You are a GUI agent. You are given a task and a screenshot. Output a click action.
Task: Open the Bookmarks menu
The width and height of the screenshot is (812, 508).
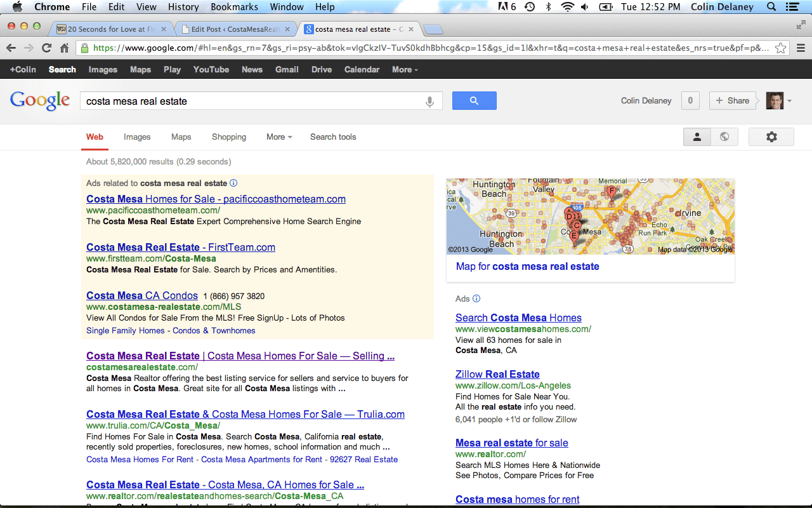coord(235,7)
